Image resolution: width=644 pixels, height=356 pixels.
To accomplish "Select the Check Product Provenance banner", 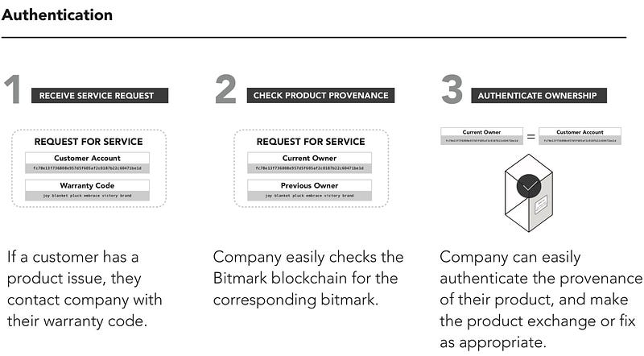I will pyautogui.click(x=320, y=95).
